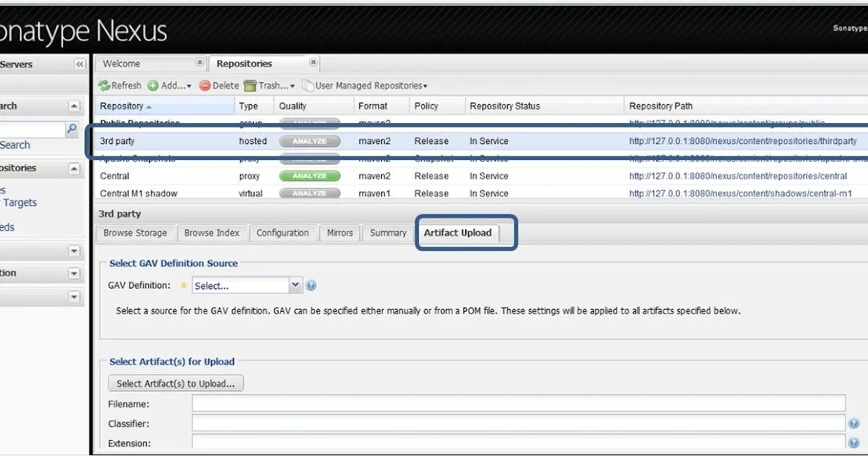Select the 3rd party repository row

pyautogui.click(x=481, y=141)
